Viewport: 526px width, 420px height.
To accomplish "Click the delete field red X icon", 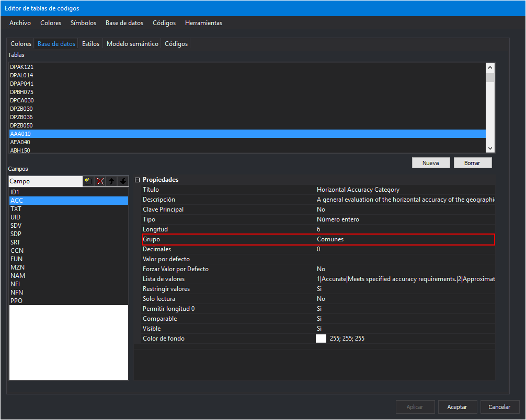I will coord(99,181).
